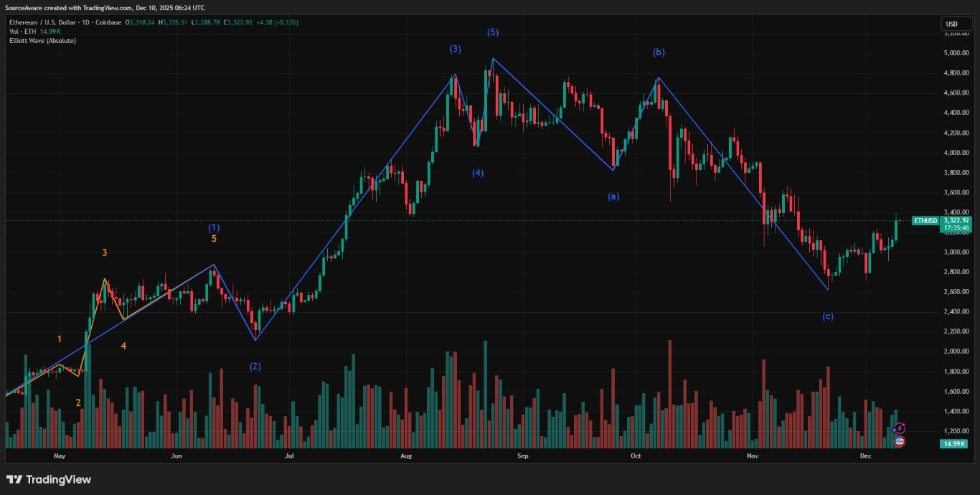Click the Vol · ETH indicator label

(22, 32)
